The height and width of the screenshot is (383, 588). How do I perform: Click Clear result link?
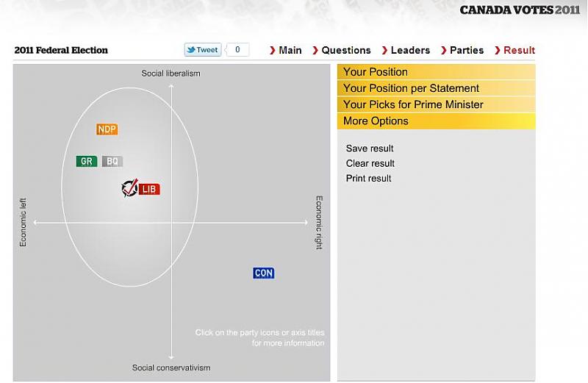click(x=370, y=163)
